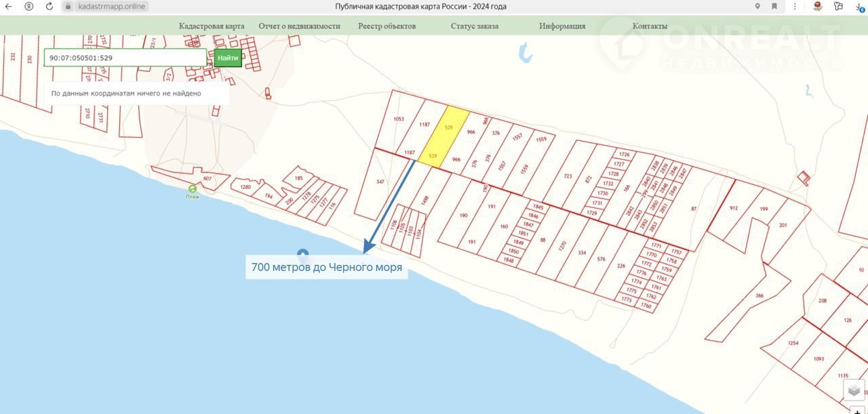
Task: Click the green Пляж beach marker
Action: tap(193, 189)
